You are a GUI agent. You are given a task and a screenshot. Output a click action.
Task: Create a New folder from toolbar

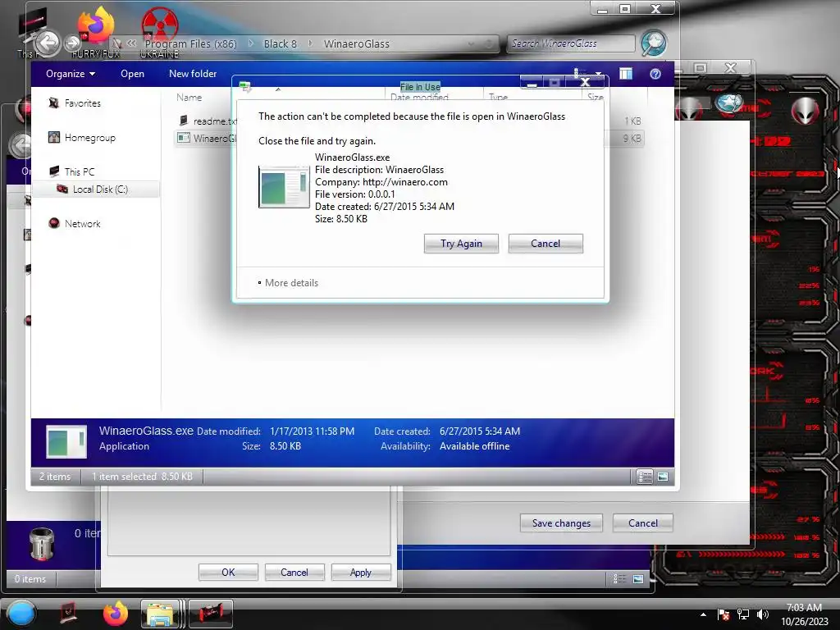(193, 74)
